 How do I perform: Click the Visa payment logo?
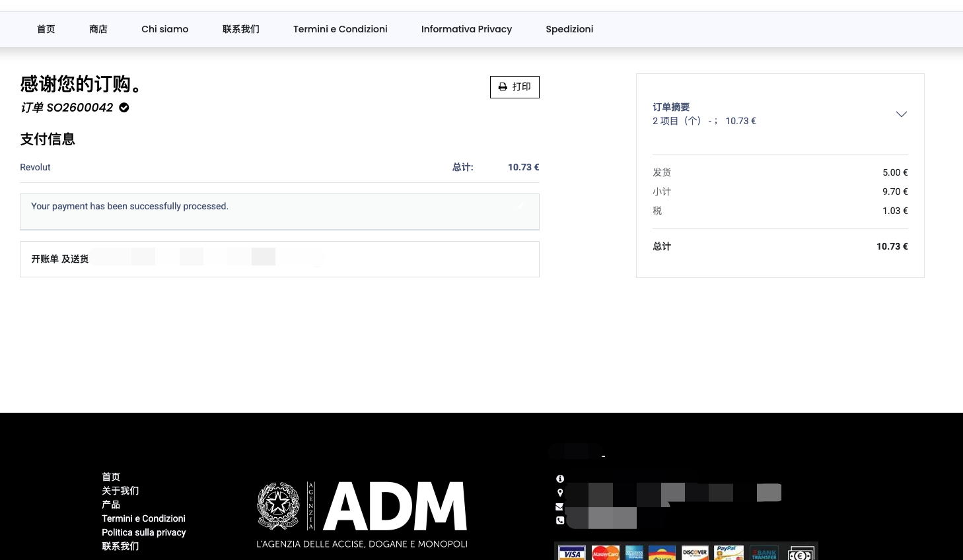point(572,553)
